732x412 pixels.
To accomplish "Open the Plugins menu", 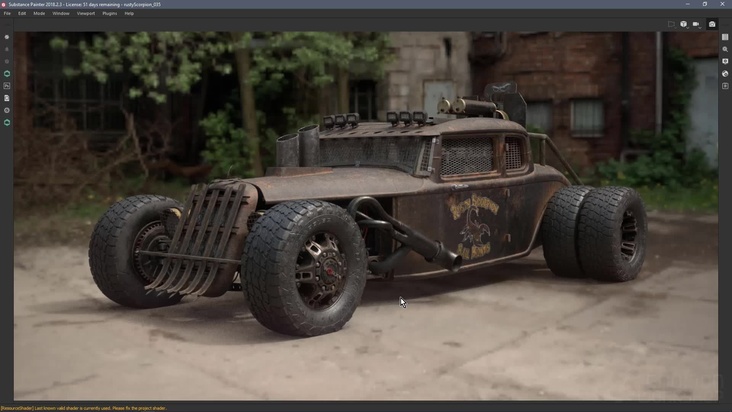I will [x=110, y=14].
